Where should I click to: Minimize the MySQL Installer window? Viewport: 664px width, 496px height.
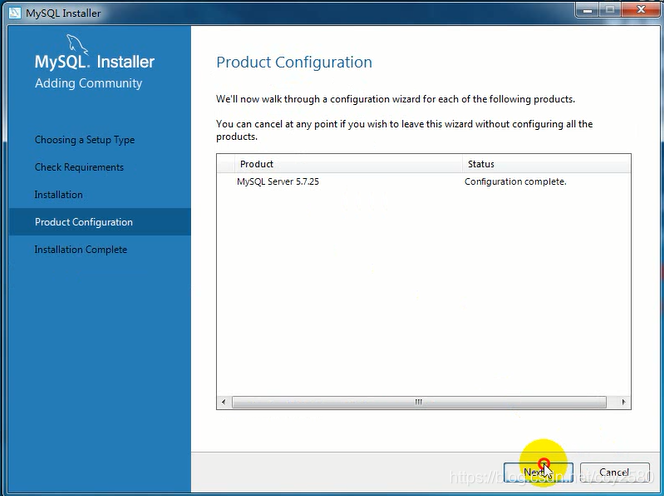click(587, 10)
